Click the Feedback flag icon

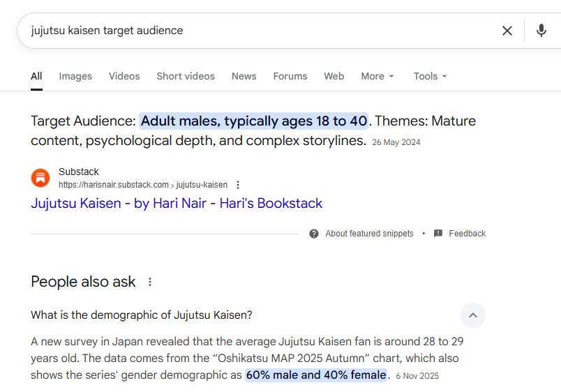coord(438,234)
